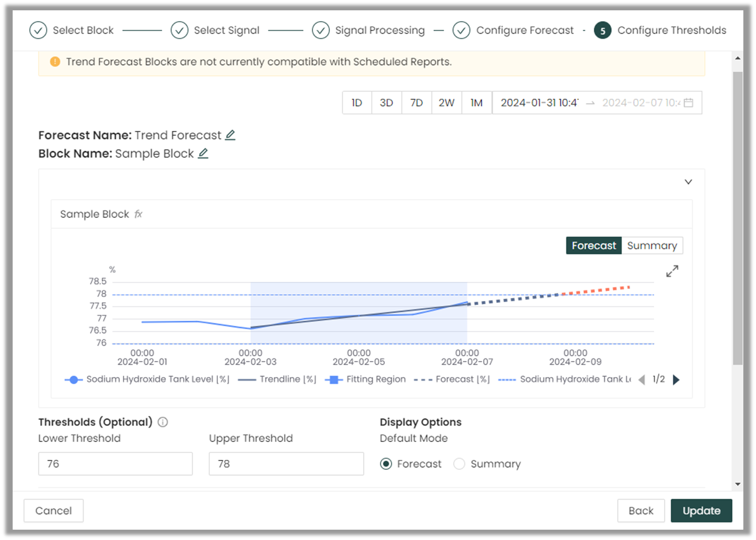Click the Update button
756x540 pixels.
701,510
